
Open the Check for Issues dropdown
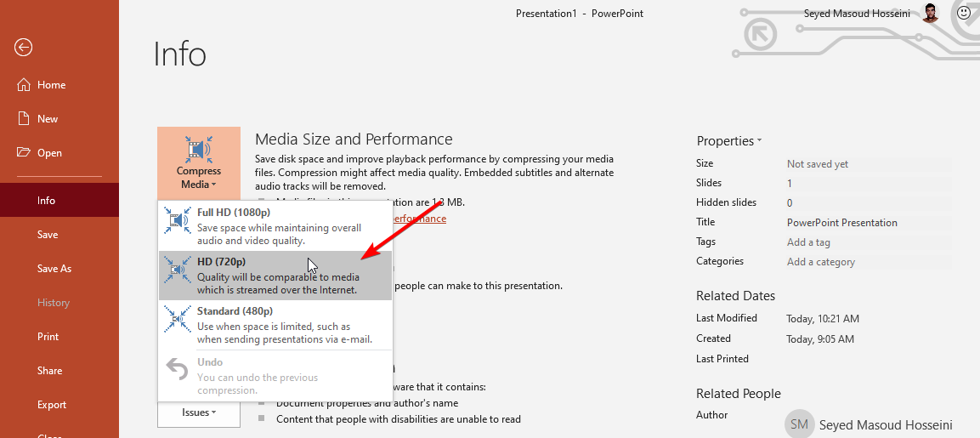(x=199, y=412)
